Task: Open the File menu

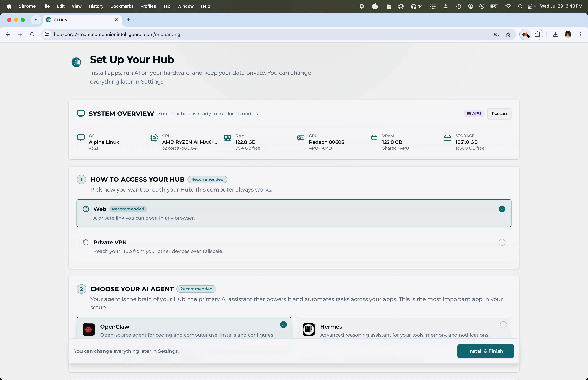Action: tap(46, 6)
